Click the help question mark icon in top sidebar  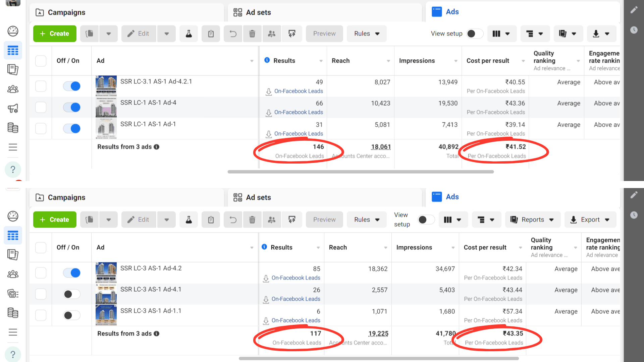pyautogui.click(x=13, y=170)
